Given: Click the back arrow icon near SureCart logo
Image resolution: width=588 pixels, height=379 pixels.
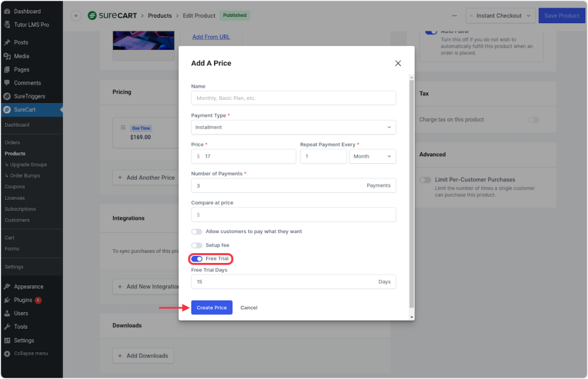Looking at the screenshot, I should 76,16.
